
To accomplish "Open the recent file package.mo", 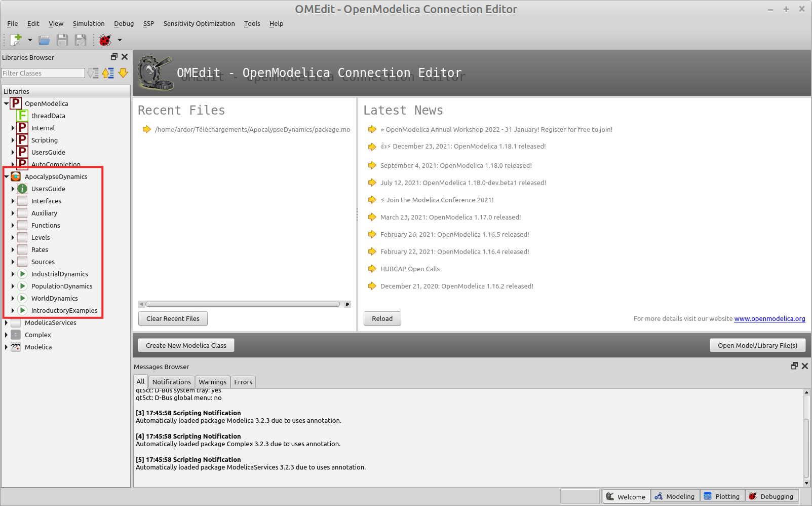I will pos(252,129).
